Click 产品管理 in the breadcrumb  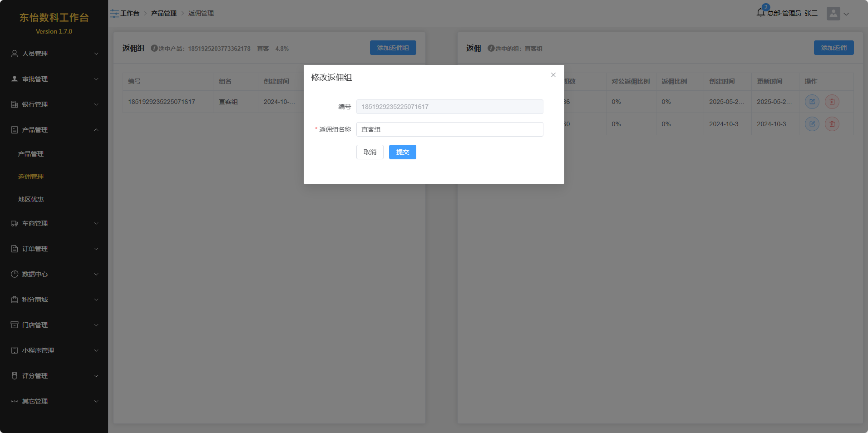tap(164, 14)
